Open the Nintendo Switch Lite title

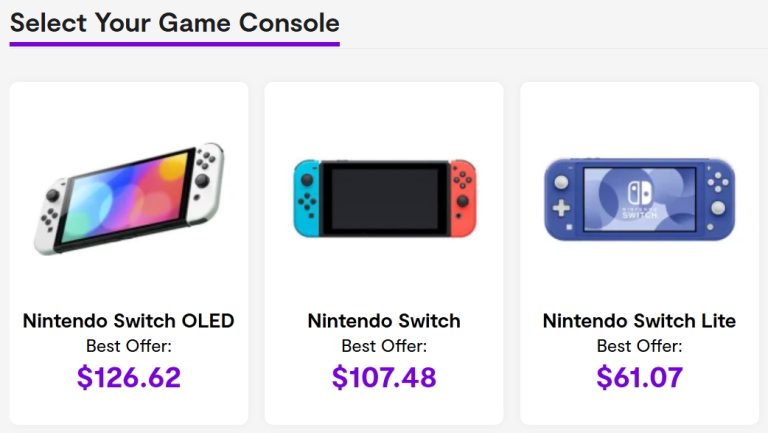click(639, 321)
